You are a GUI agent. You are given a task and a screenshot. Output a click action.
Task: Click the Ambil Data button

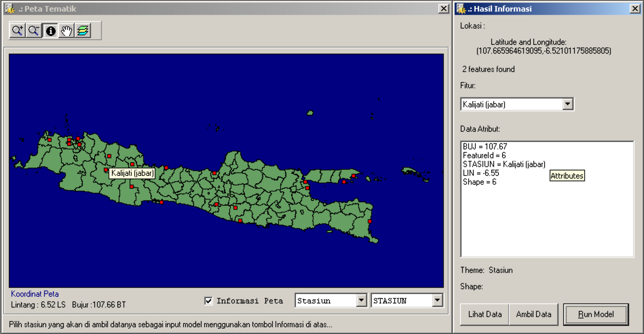click(x=533, y=314)
